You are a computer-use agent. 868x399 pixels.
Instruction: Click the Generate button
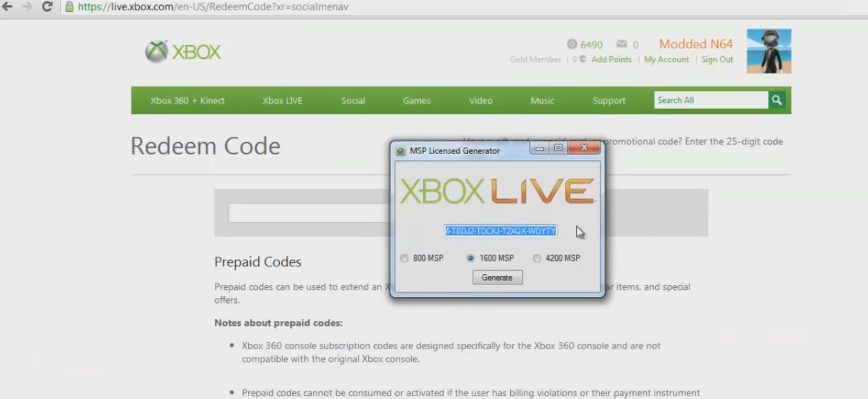498,278
